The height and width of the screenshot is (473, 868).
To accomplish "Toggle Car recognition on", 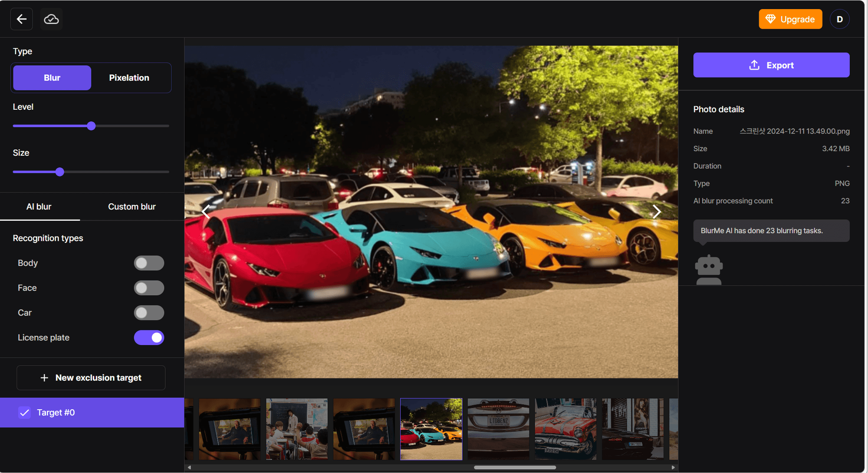I will click(149, 313).
